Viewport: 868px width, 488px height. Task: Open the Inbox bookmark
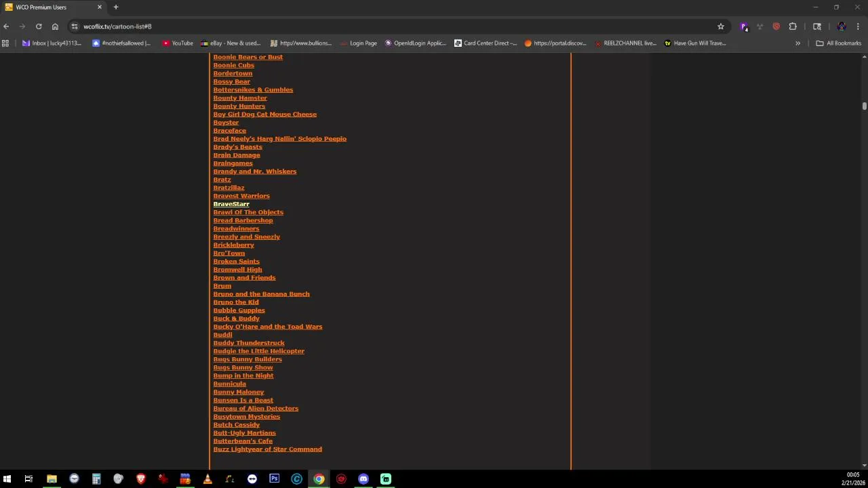pyautogui.click(x=52, y=43)
